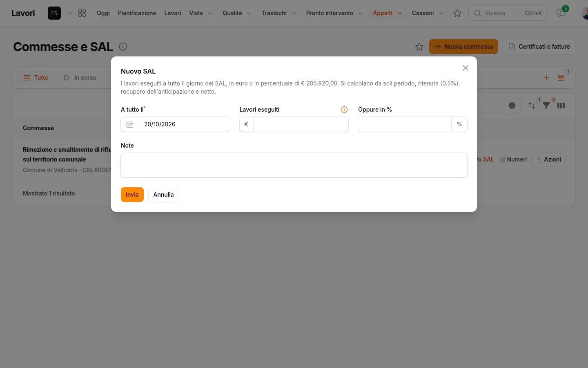The width and height of the screenshot is (588, 368).
Task: Click the apps grid icon in navbar
Action: (x=82, y=13)
